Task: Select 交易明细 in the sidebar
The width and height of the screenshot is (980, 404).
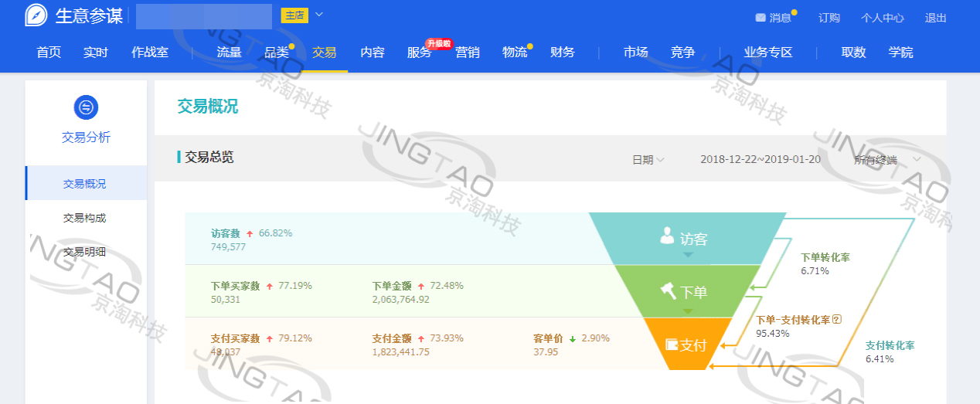Action: [x=84, y=252]
